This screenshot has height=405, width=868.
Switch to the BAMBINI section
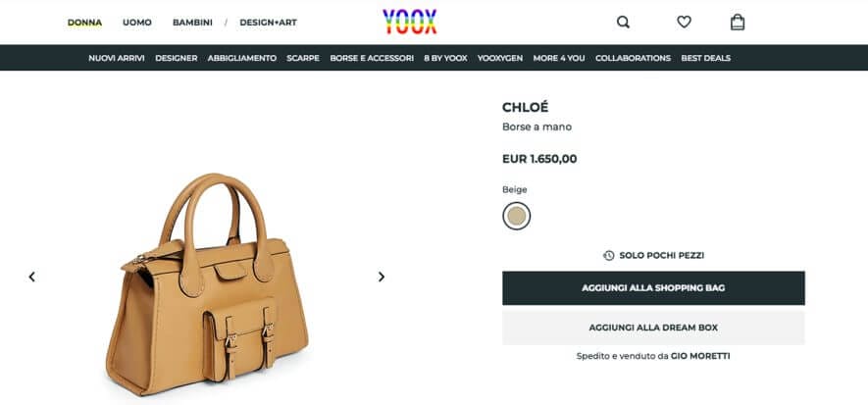pyautogui.click(x=192, y=23)
